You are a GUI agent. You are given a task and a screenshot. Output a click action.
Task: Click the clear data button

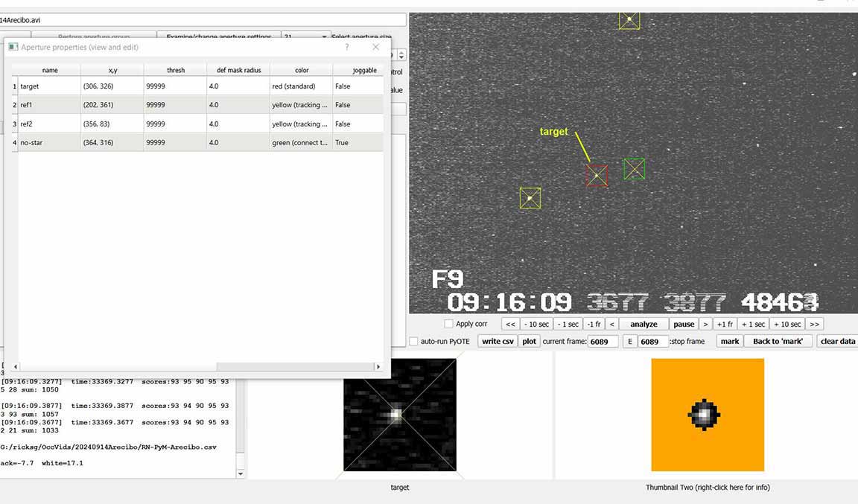[837, 342]
